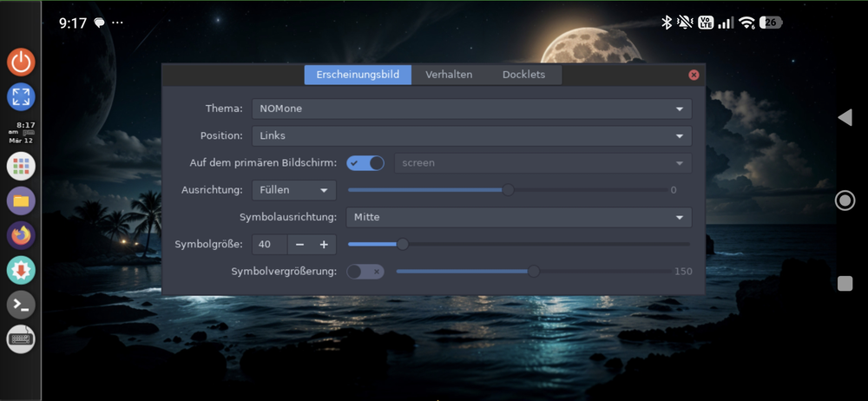868x401 pixels.
Task: Decrease Symbolgröße with the minus button
Action: click(x=299, y=245)
